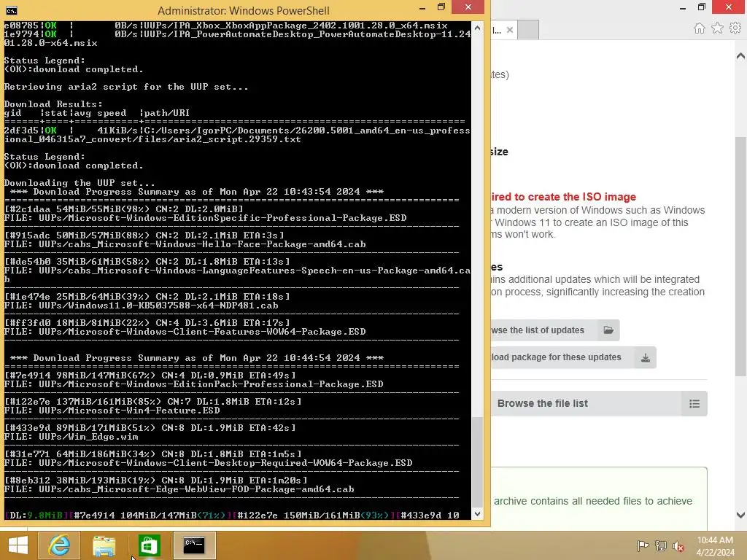Open a new browser tab
Screen dimensions: 747x560
coord(528,30)
